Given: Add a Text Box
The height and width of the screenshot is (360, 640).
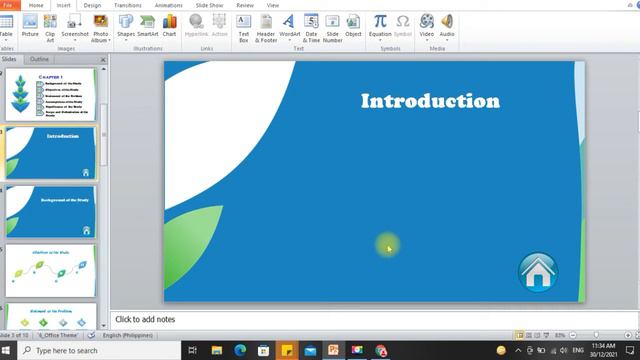Looking at the screenshot, I should (243, 28).
